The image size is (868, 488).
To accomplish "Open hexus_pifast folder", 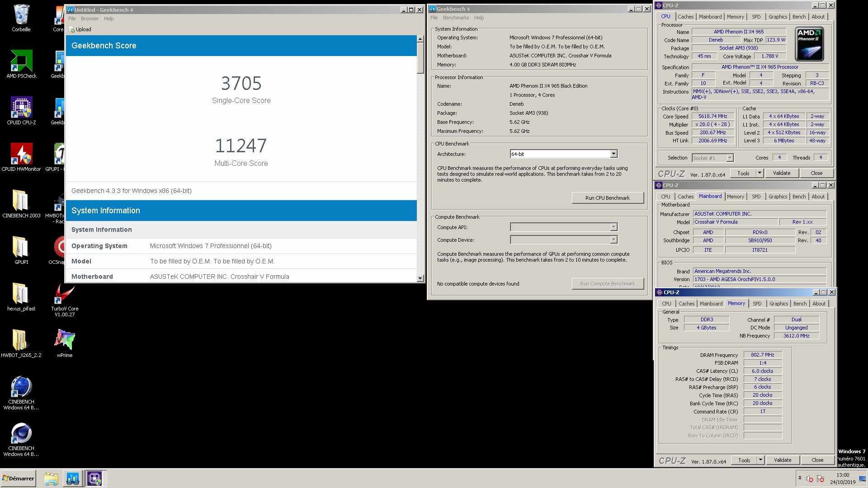I will 21,297.
